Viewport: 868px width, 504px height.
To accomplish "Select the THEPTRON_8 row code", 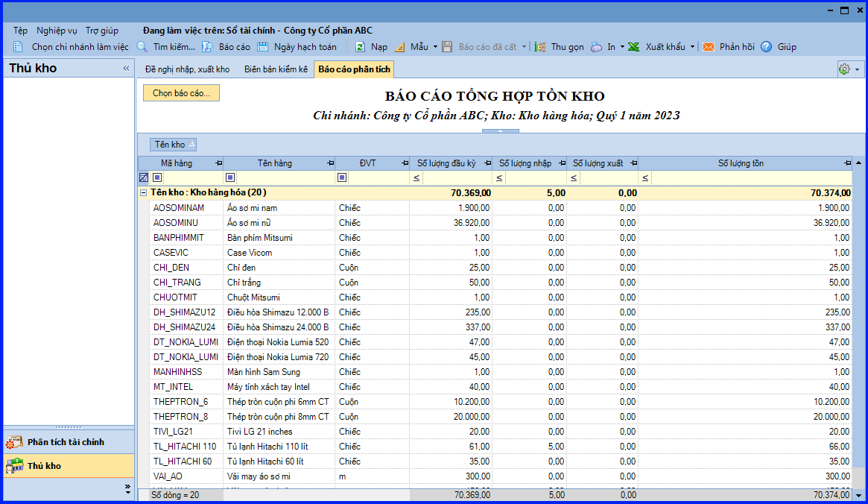I will pos(180,417).
